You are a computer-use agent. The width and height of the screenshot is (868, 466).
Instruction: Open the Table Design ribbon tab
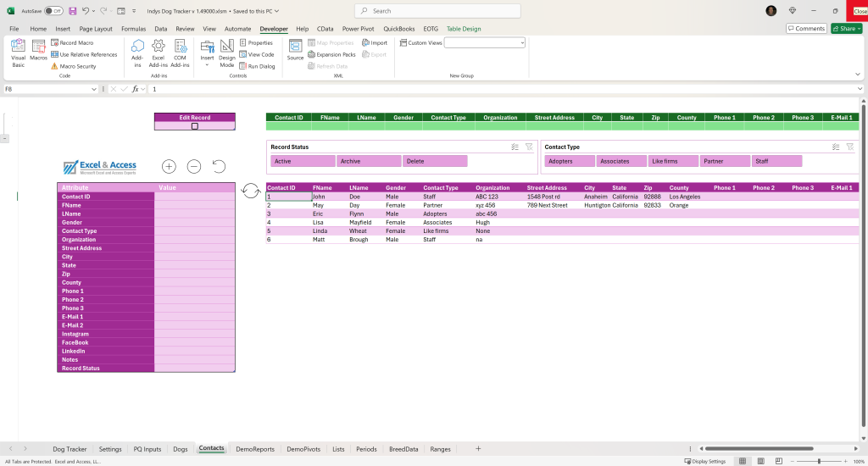click(x=464, y=29)
